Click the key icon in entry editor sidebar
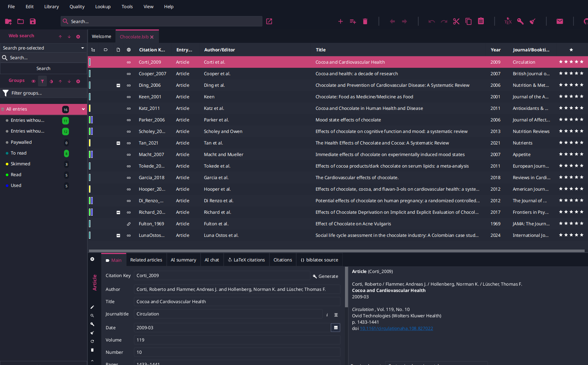 [x=92, y=324]
